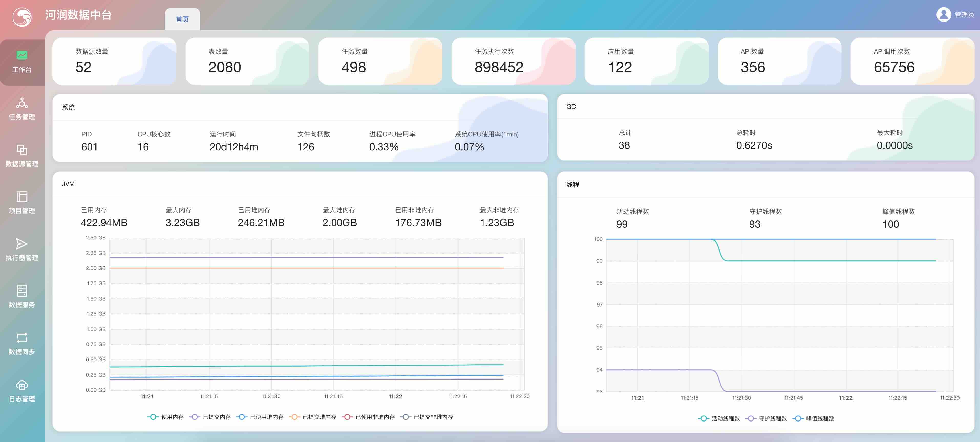
Task: Toggle 已提交内存 legend series
Action: (x=210, y=417)
